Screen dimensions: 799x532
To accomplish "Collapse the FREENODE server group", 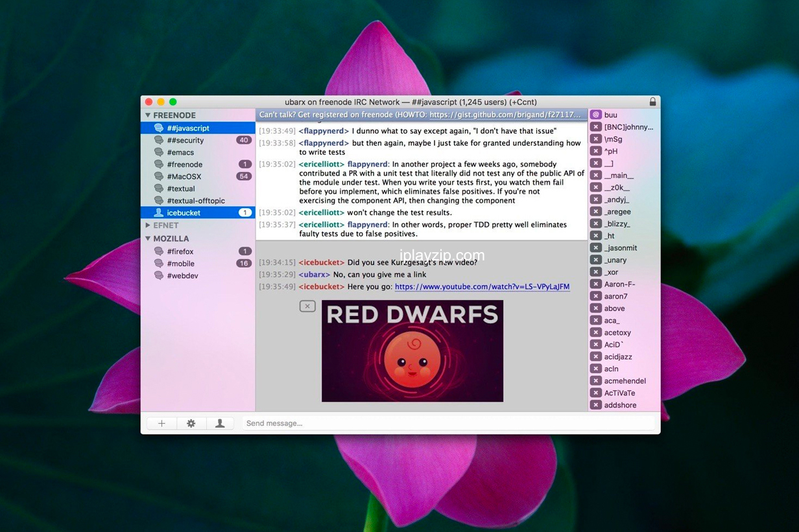I will click(148, 115).
